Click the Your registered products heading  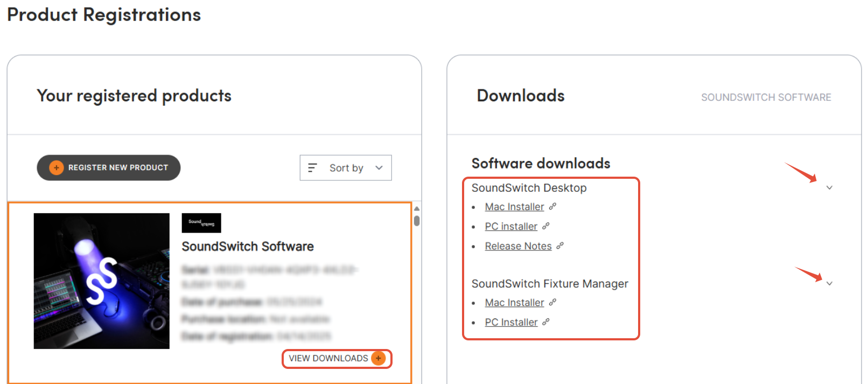pos(134,96)
